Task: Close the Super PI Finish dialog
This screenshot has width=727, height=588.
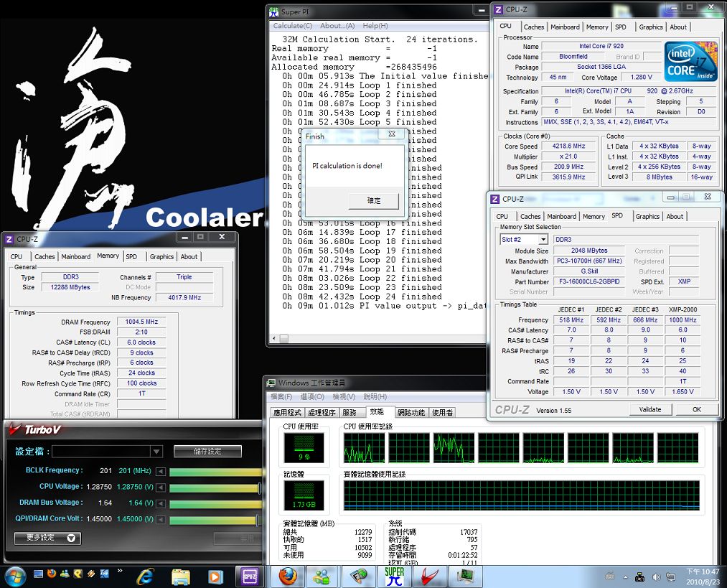Action: pos(392,134)
